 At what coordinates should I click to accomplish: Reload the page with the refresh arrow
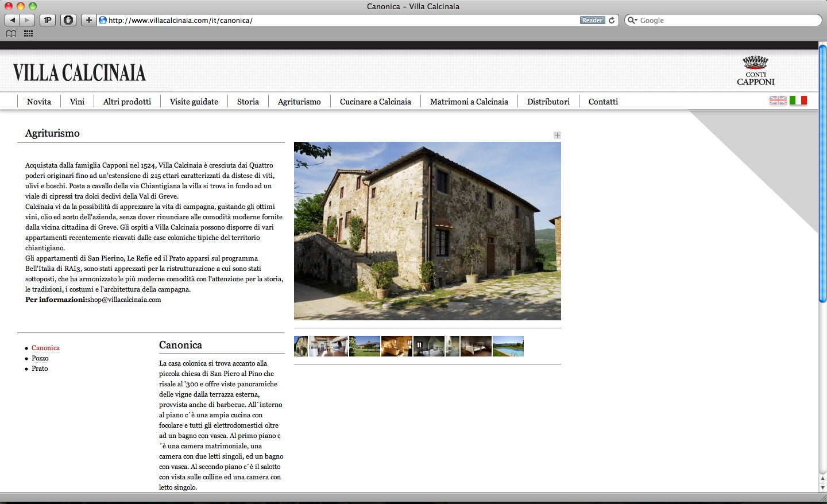tap(612, 20)
